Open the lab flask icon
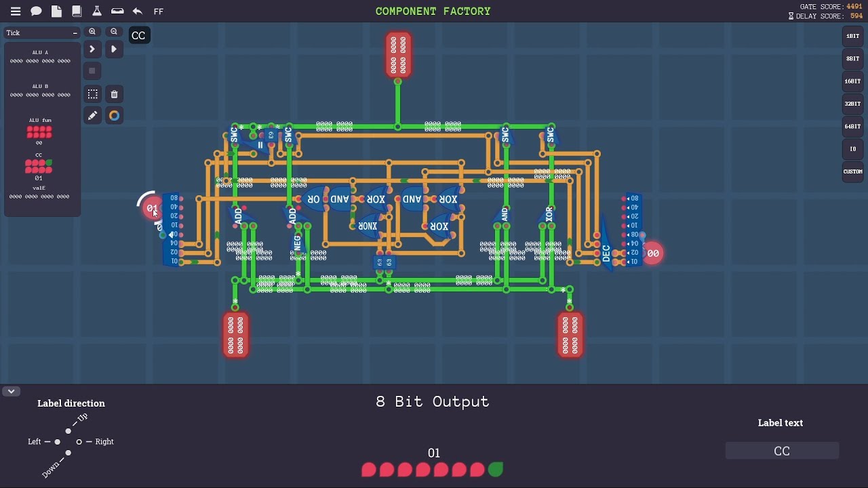868x488 pixels. click(x=97, y=12)
